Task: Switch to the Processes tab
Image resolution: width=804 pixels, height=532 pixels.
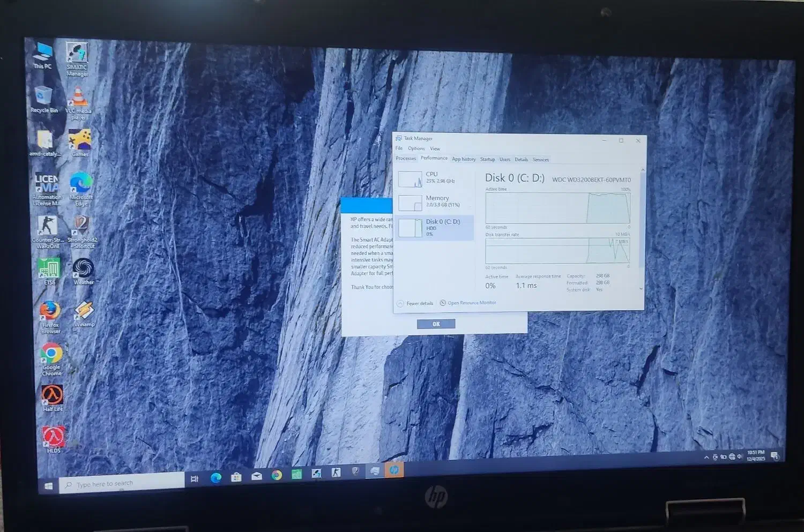Action: [x=406, y=159]
